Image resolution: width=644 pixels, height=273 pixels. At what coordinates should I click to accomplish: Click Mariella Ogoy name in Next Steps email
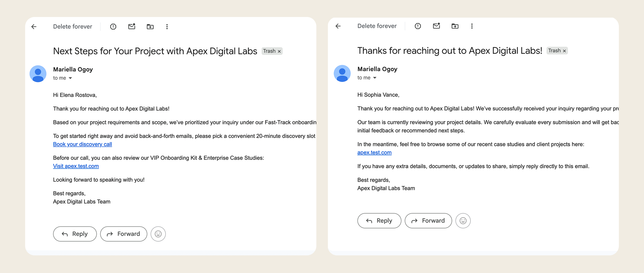coord(73,70)
